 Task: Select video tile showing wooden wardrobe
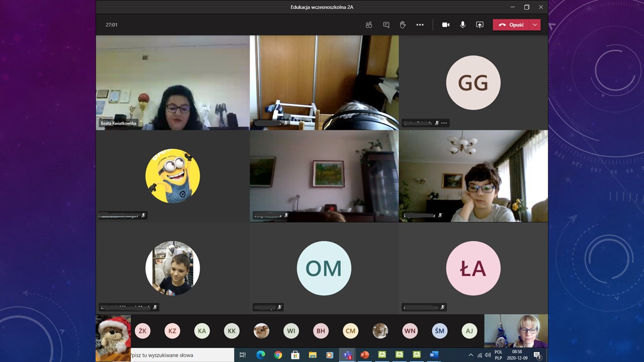coord(324,82)
